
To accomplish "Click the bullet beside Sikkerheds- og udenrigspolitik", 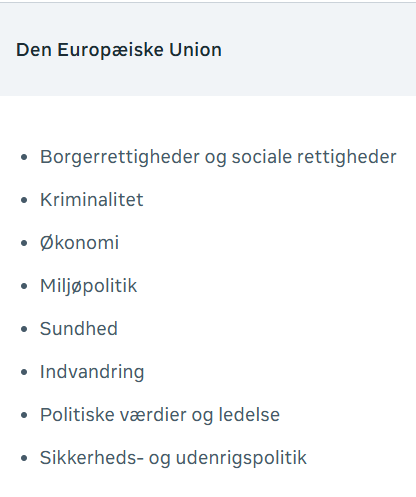I will pyautogui.click(x=24, y=458).
